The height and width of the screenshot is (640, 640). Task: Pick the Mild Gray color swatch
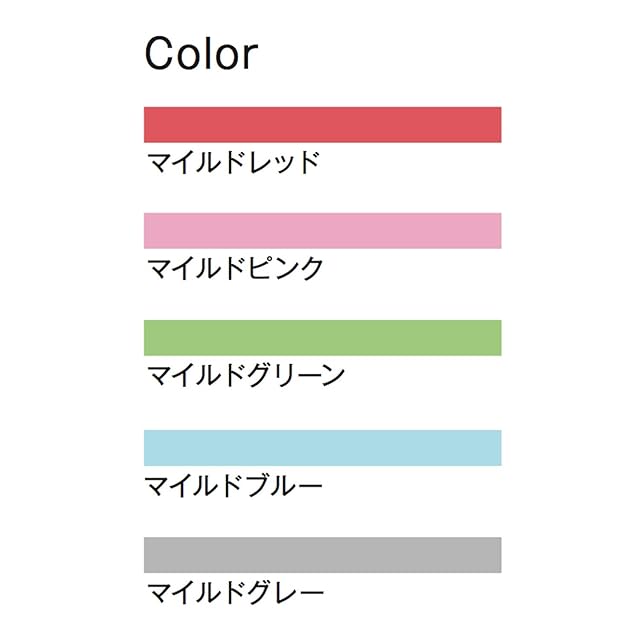click(x=322, y=555)
